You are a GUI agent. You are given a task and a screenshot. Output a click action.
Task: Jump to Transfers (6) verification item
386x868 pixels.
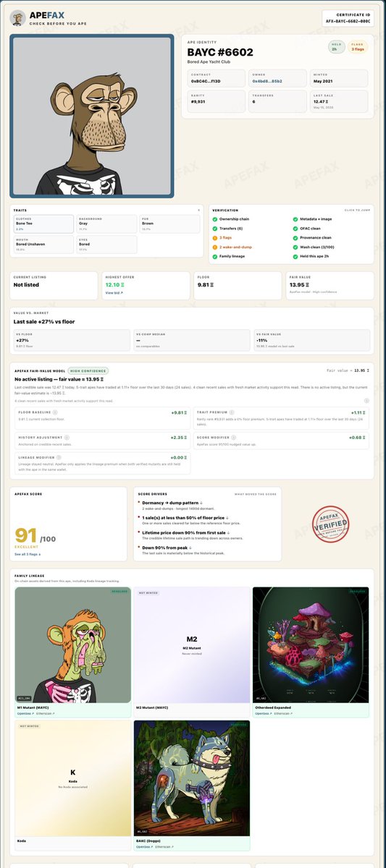click(x=230, y=228)
